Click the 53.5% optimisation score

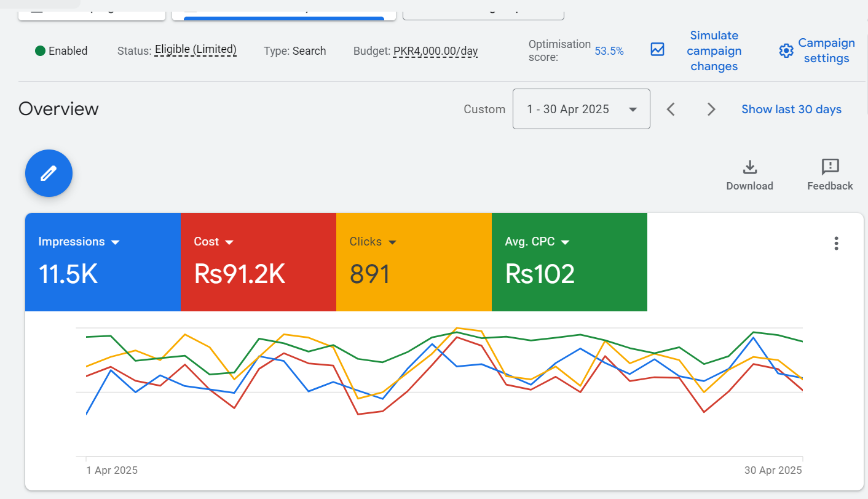(x=609, y=51)
